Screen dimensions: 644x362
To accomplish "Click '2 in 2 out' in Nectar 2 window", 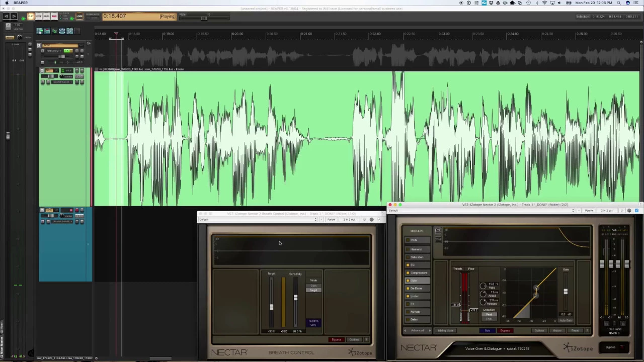I will (x=607, y=210).
